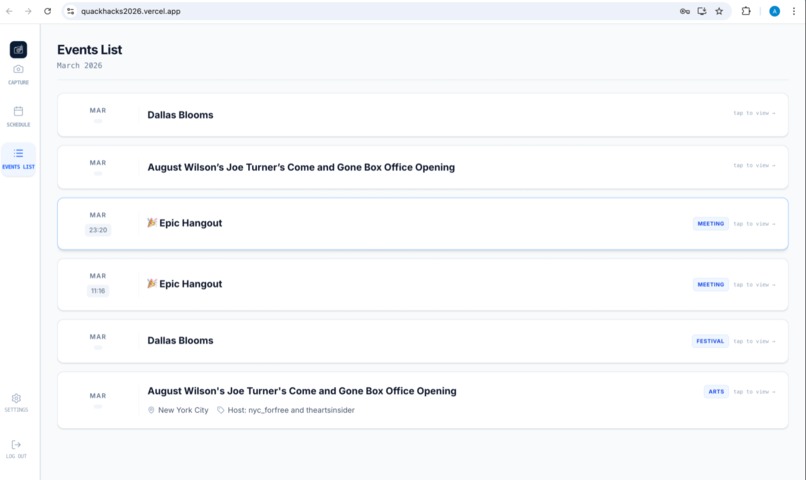Click the install app icon in address bar
This screenshot has height=480, width=806.
(x=702, y=11)
